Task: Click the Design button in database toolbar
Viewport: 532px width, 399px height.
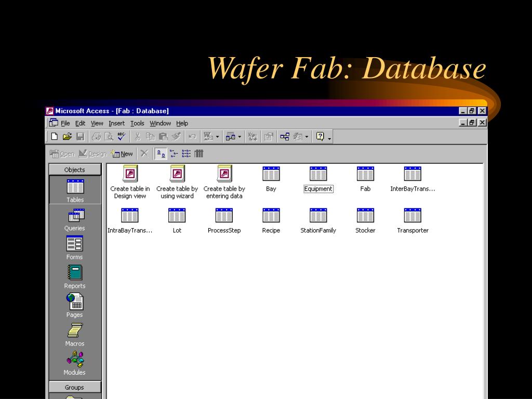Action: point(92,154)
